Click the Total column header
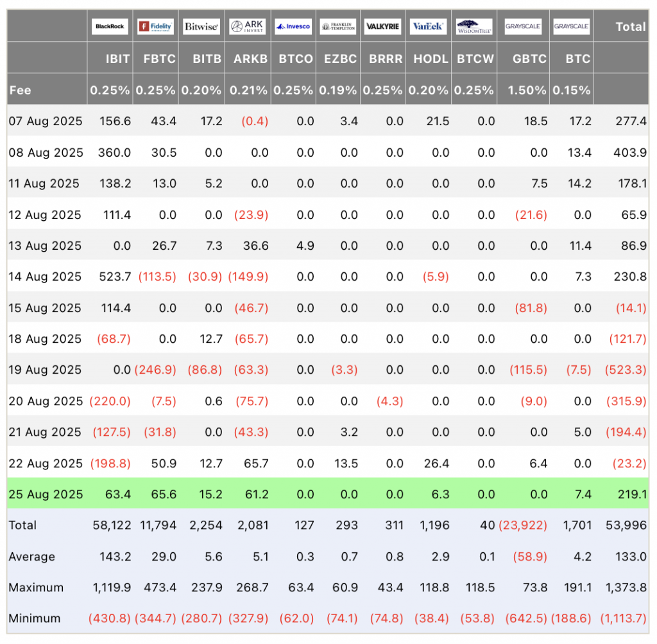The image size is (657, 644). pyautogui.click(x=631, y=27)
